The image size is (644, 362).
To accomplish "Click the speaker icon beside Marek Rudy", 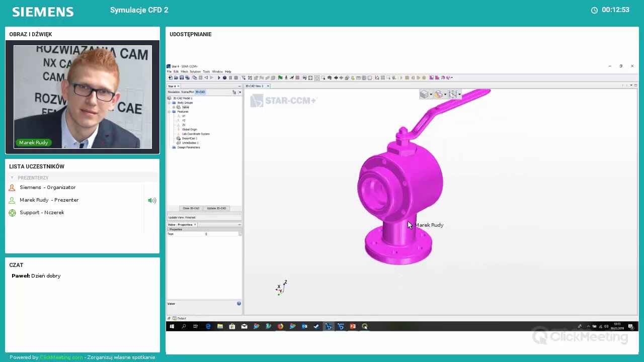I will coord(151,200).
